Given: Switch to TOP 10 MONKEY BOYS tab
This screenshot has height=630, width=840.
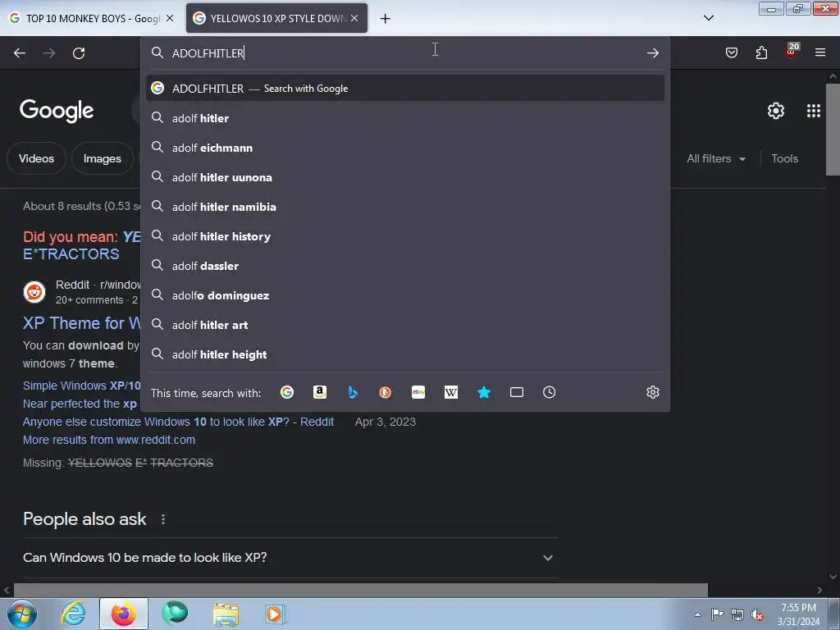Looking at the screenshot, I should [x=91, y=18].
